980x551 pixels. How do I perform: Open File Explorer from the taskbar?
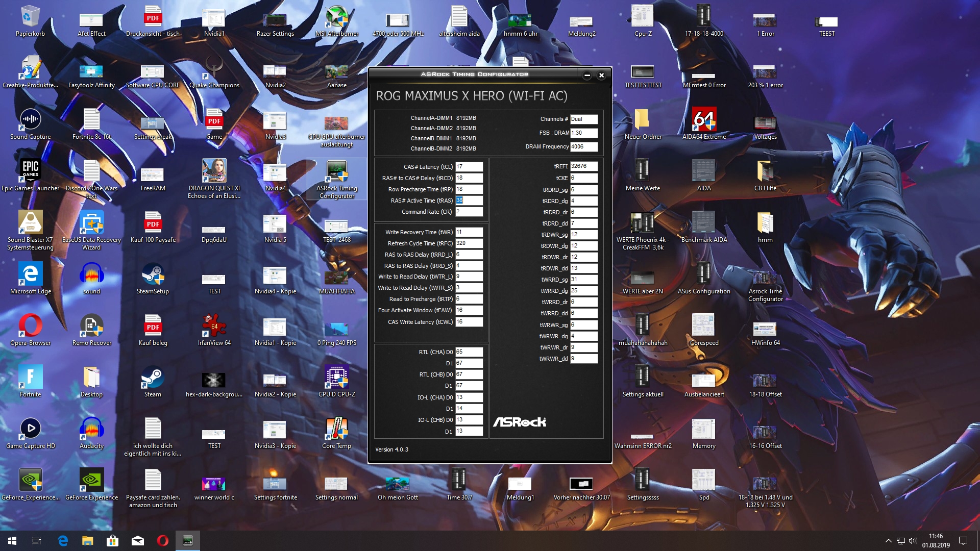pos(88,541)
